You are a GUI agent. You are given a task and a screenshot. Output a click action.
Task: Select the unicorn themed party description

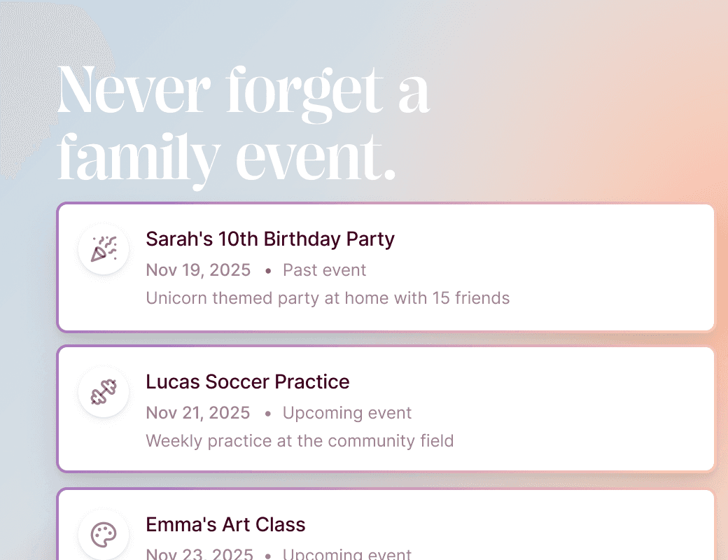pyautogui.click(x=328, y=298)
